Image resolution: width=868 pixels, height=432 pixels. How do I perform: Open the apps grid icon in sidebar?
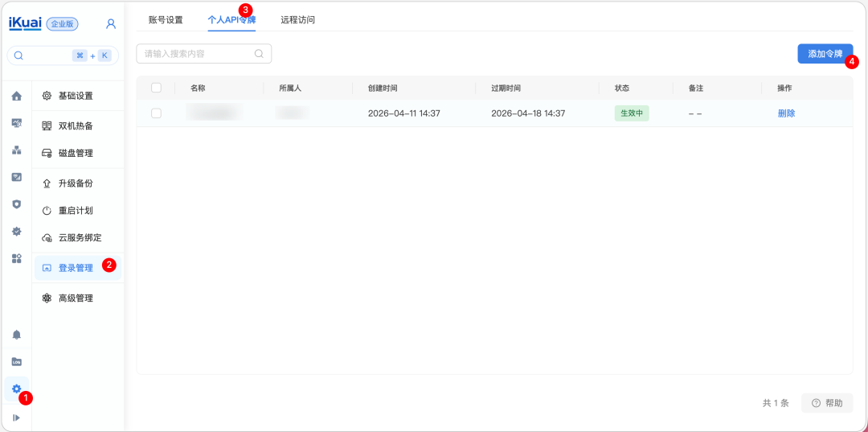coord(17,258)
